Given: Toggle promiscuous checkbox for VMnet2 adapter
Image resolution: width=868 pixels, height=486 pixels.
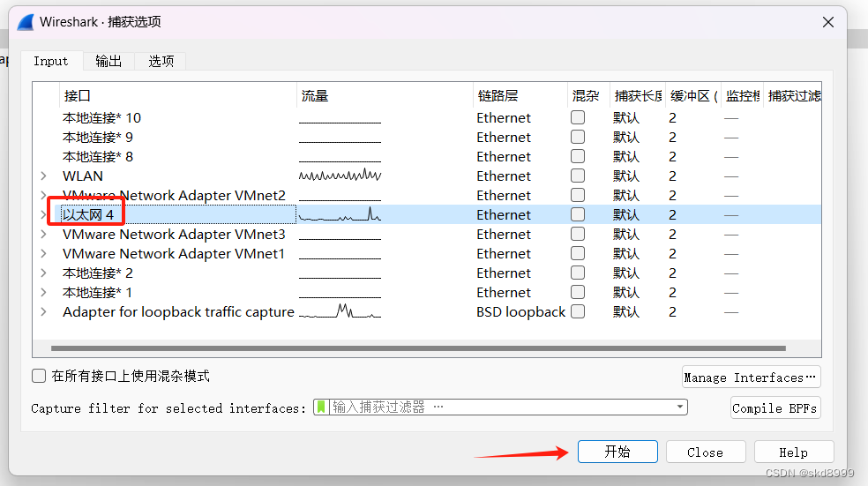Looking at the screenshot, I should click(x=578, y=195).
